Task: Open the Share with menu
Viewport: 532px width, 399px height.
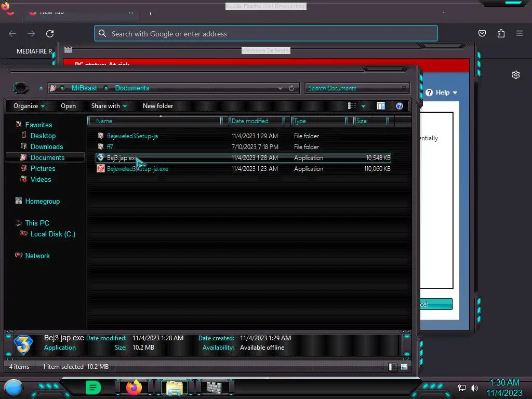Action: pos(109,106)
